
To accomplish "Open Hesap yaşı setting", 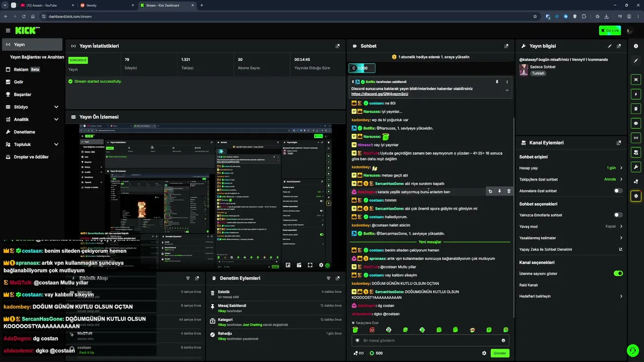I will click(571, 168).
